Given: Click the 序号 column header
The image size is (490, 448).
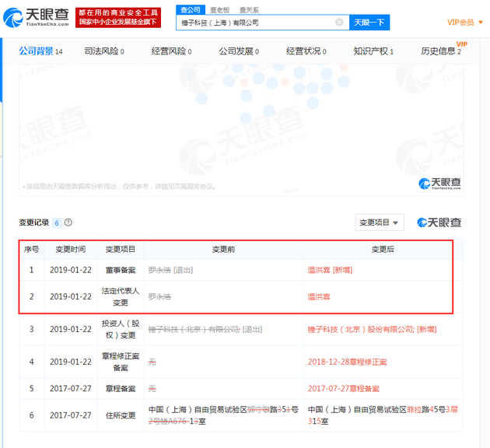Looking at the screenshot, I should 31,250.
